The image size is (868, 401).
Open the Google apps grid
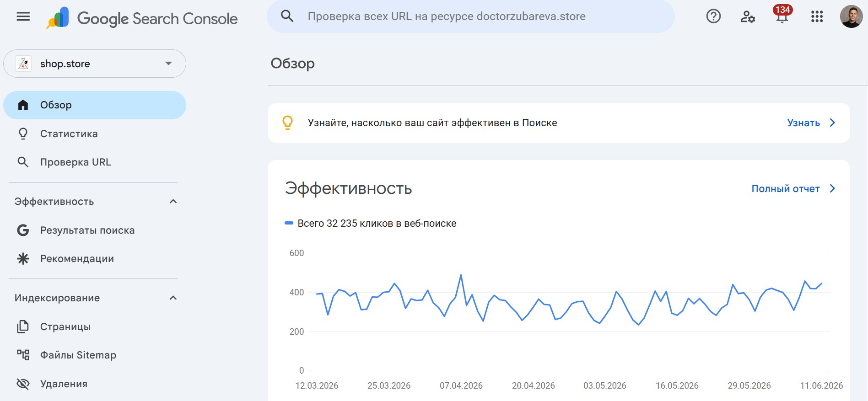click(x=817, y=16)
